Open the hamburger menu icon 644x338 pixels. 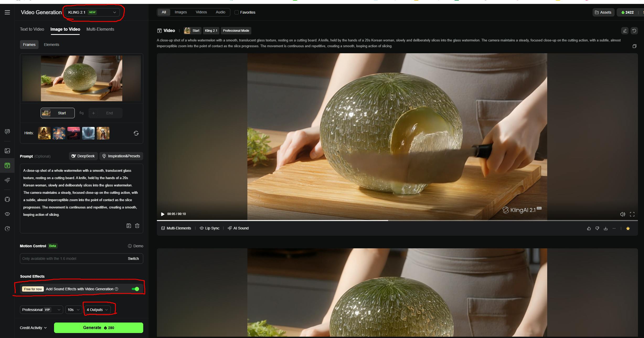[x=7, y=12]
